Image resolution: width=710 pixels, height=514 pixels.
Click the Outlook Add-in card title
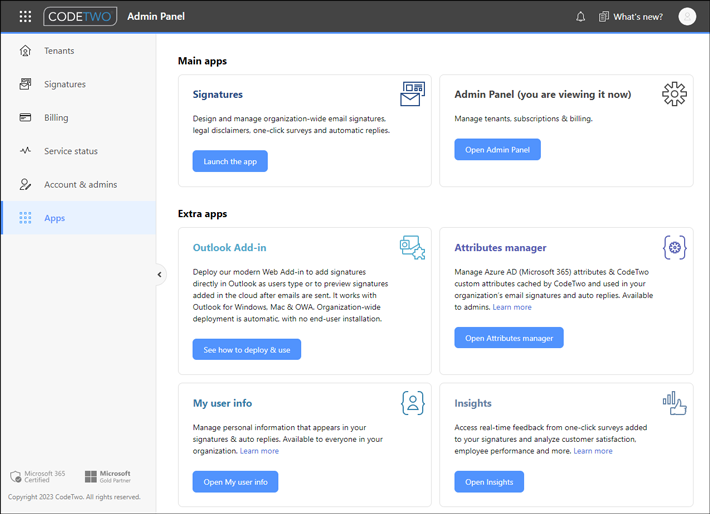230,248
